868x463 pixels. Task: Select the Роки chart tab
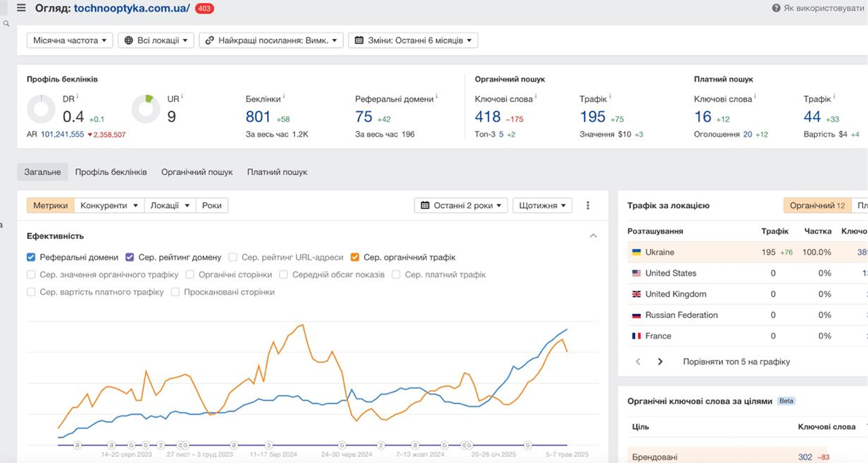point(212,205)
